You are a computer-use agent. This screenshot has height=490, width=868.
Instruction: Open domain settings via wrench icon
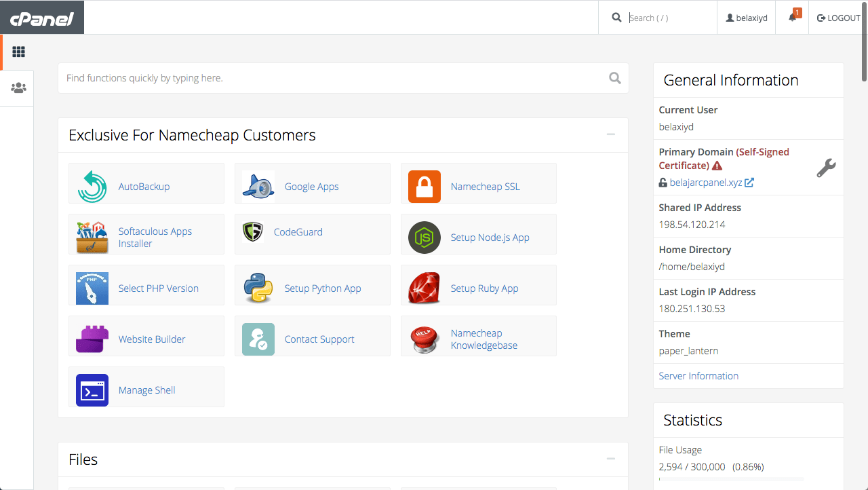[x=826, y=168]
